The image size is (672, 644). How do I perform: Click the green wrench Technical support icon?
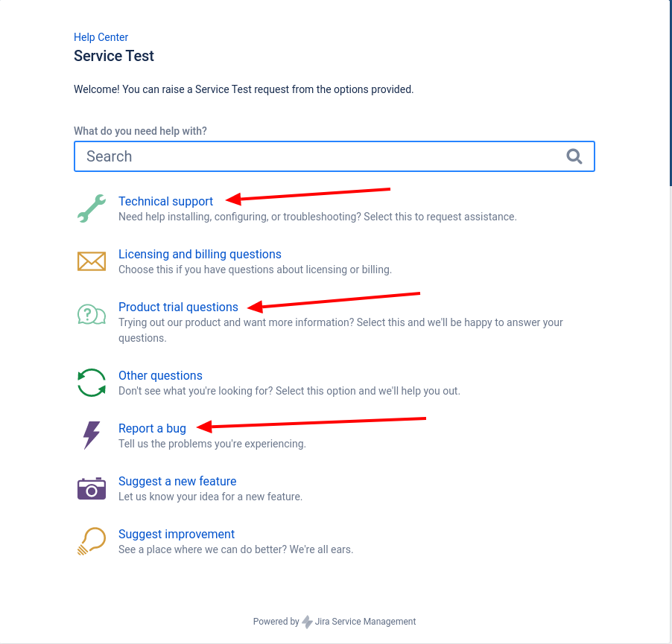click(92, 208)
